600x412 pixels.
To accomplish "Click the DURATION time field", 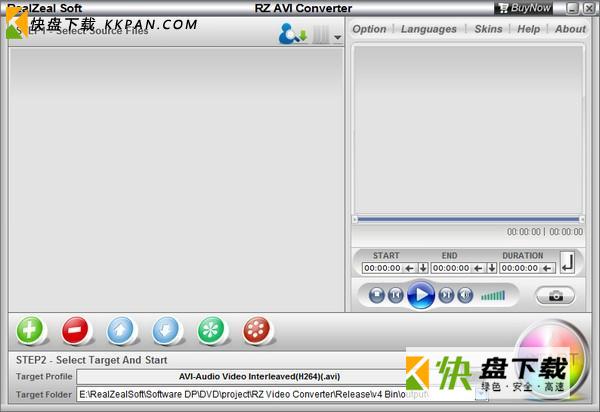I will point(520,268).
